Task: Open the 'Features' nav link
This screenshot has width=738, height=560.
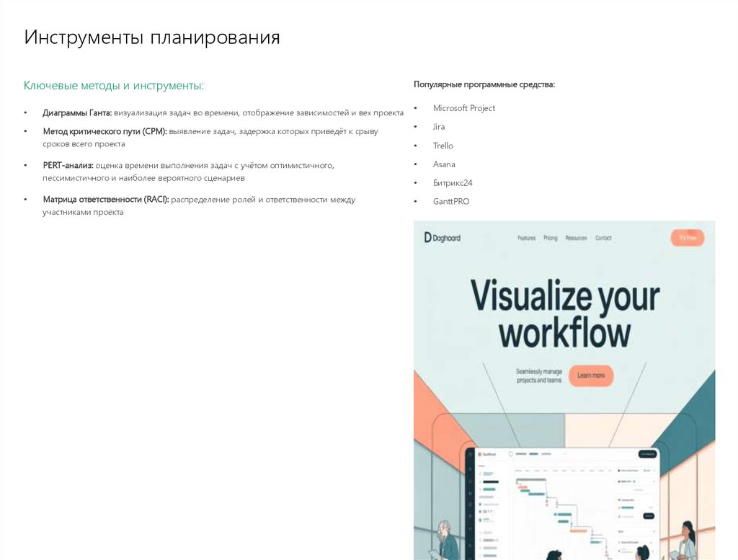Action: (527, 238)
